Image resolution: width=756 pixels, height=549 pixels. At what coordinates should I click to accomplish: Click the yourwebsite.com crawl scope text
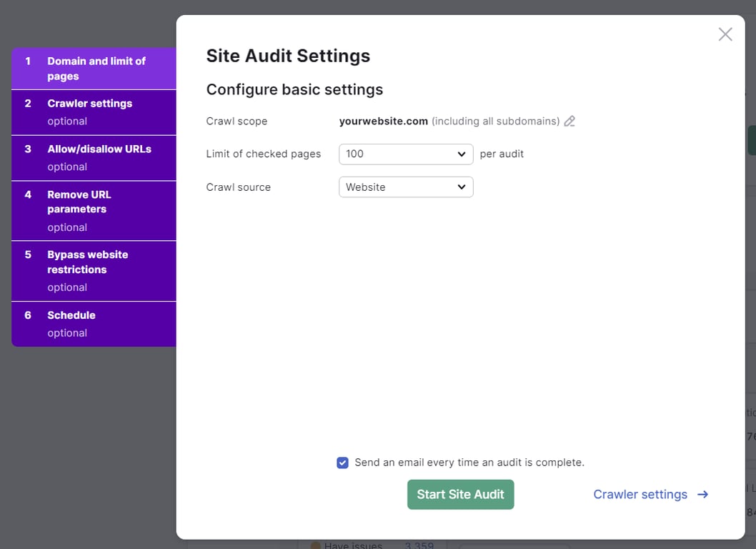(x=383, y=121)
